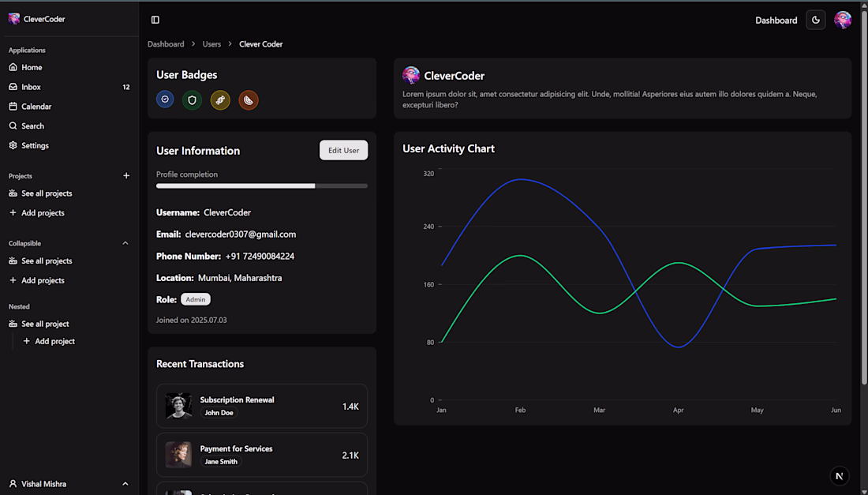This screenshot has height=495, width=868.
Task: Open Home in the sidebar
Action: coord(69,67)
